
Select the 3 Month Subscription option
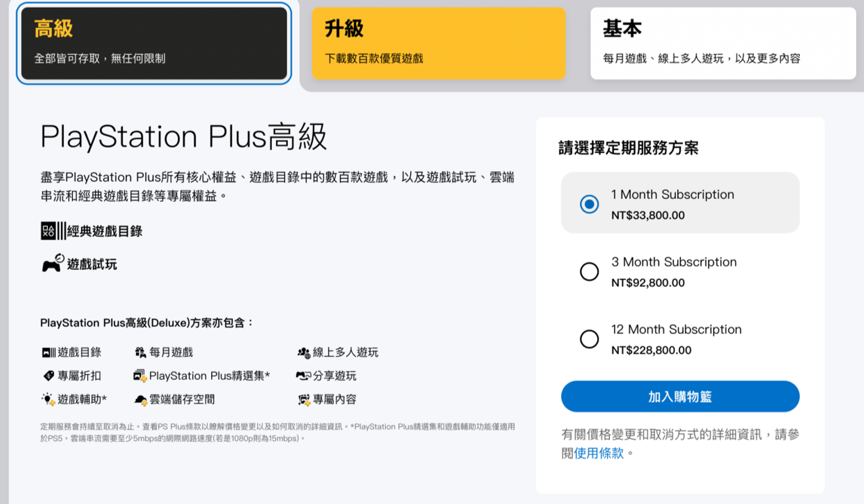(589, 272)
